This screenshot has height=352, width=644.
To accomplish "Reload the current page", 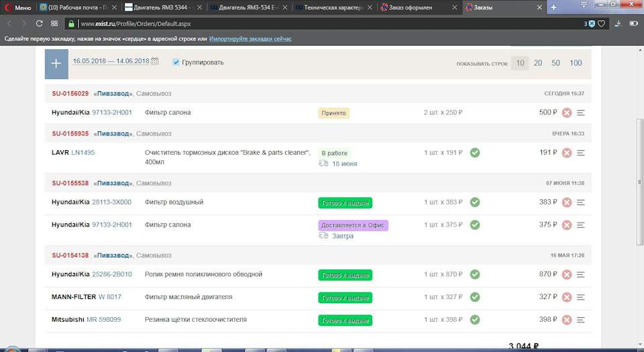I will (40, 23).
